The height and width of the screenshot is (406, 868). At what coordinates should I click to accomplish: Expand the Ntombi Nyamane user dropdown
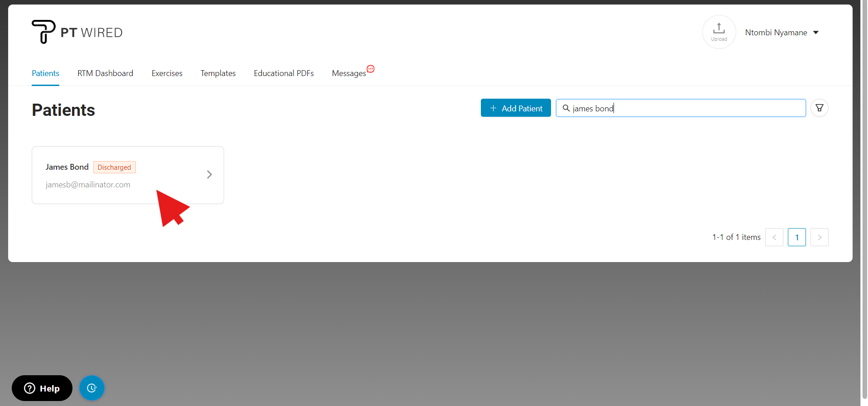(782, 33)
